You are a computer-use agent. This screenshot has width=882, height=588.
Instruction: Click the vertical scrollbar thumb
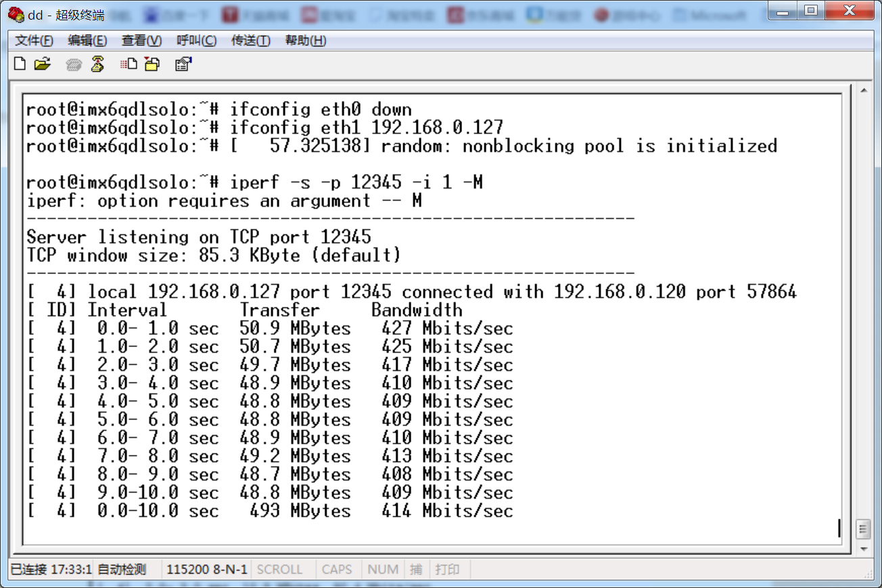862,528
